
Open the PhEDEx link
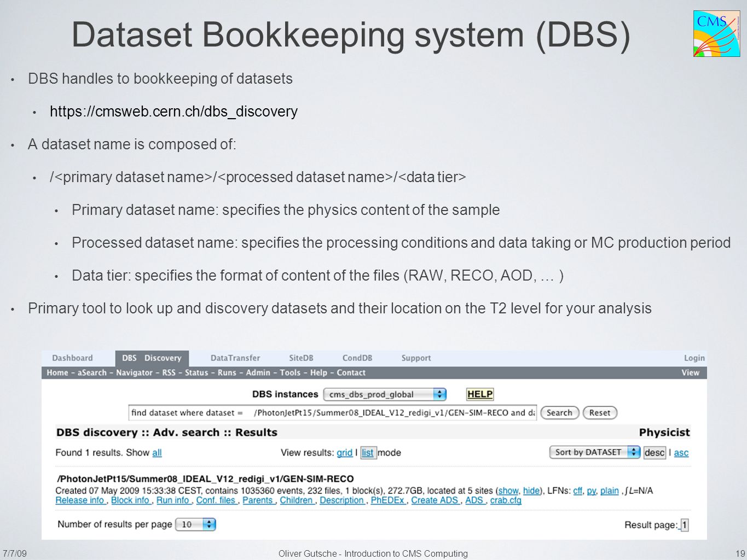387,500
